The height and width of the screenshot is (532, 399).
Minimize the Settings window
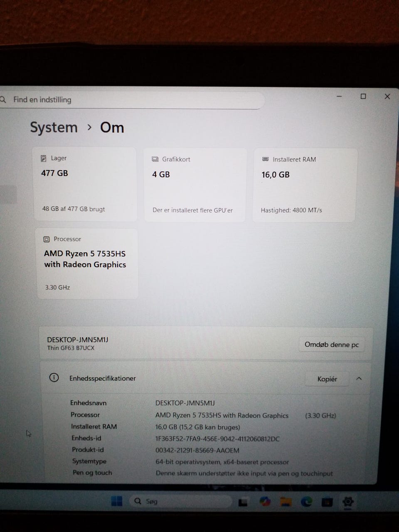click(x=339, y=96)
